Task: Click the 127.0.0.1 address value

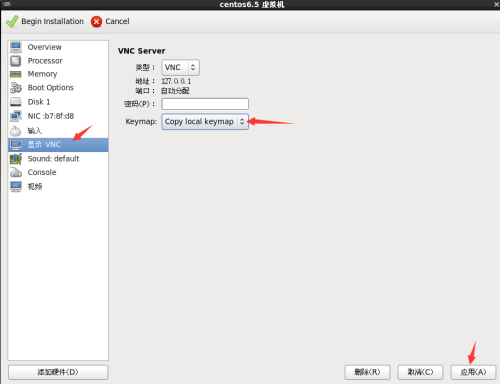Action: (x=176, y=81)
